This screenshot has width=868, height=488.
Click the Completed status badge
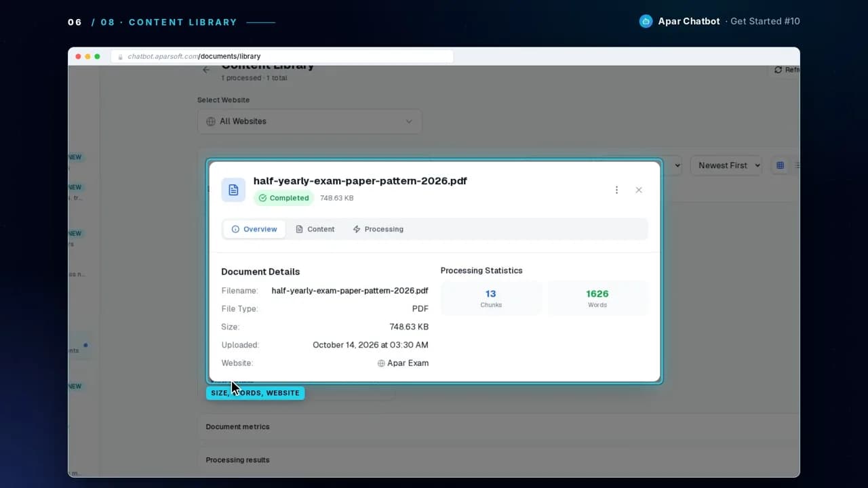click(x=283, y=198)
